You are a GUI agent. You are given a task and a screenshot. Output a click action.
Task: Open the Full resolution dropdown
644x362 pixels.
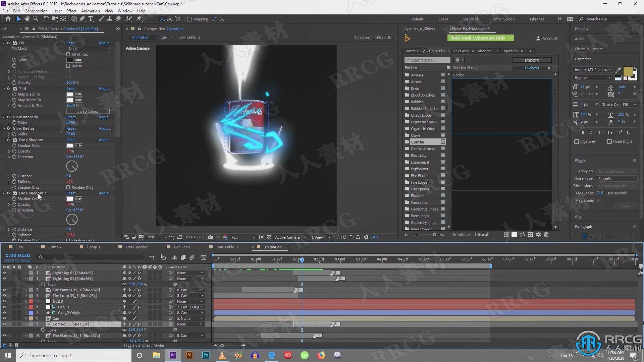tap(244, 237)
